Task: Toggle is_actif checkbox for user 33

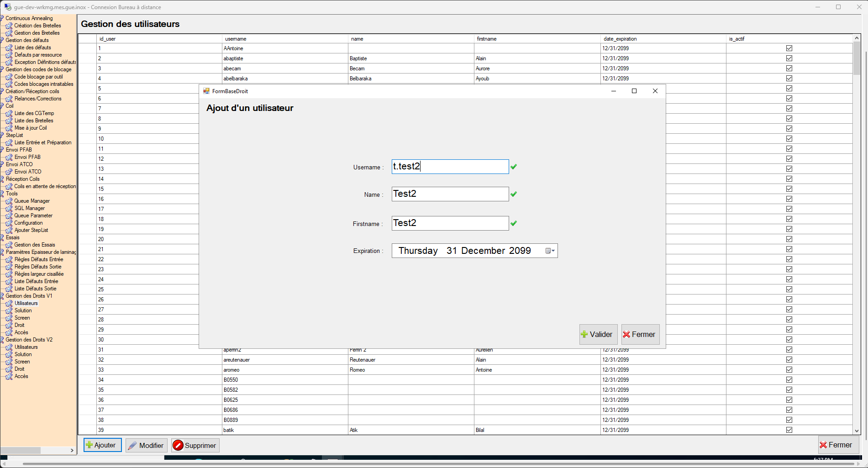Action: (789, 370)
